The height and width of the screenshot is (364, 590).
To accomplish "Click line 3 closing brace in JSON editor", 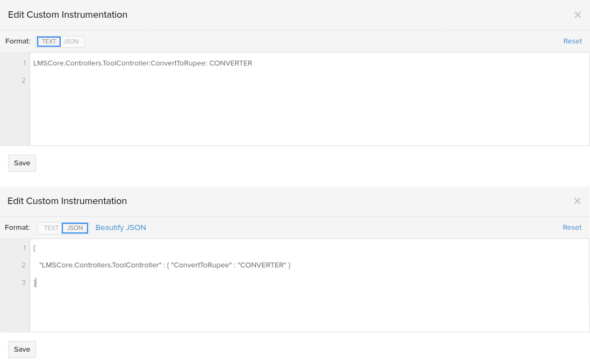I will [x=34, y=282].
